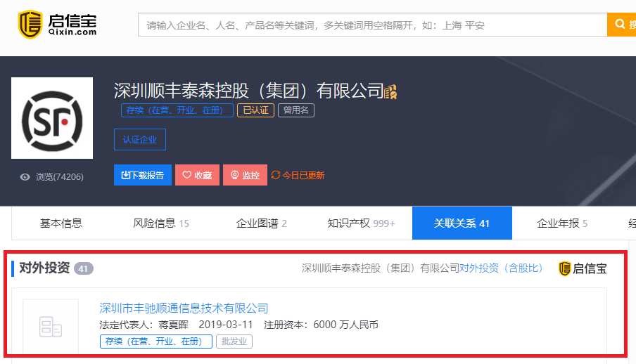Select the download icon in 下载报告 button
Screen dimensions: 636x364
(x=125, y=175)
